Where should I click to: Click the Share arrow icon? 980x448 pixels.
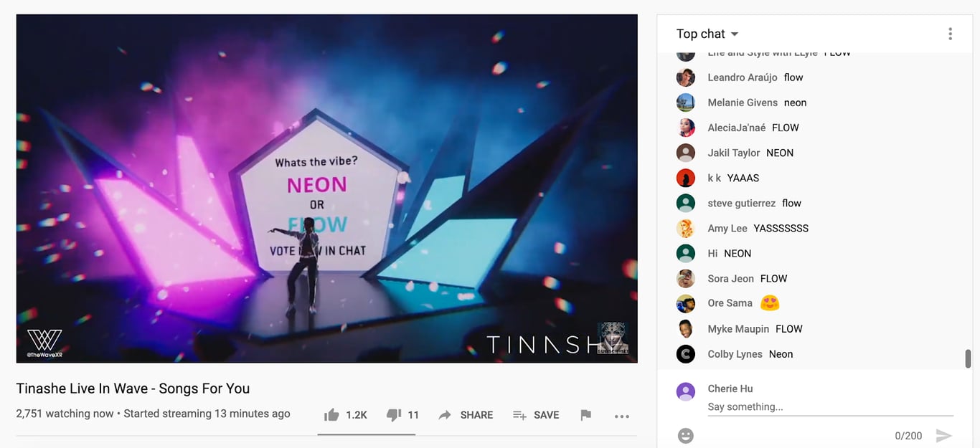click(x=445, y=415)
